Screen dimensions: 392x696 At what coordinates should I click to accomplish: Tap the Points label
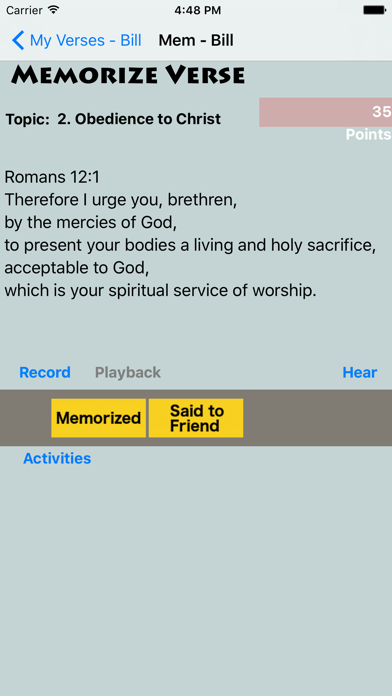pos(368,134)
